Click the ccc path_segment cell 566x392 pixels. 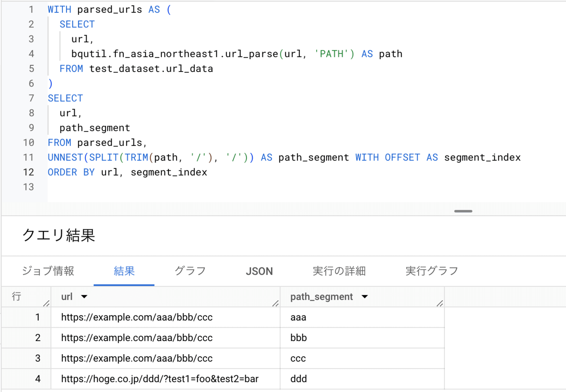(362, 358)
